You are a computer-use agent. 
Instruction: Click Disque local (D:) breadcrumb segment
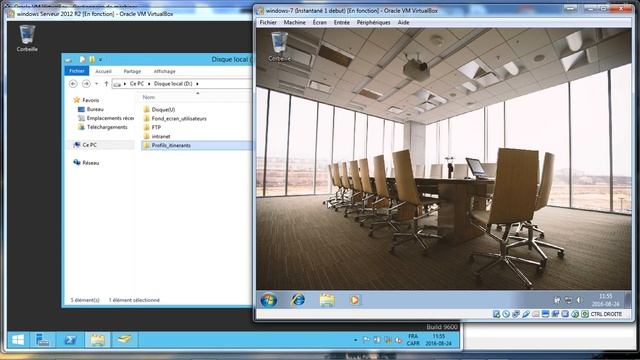coord(173,84)
